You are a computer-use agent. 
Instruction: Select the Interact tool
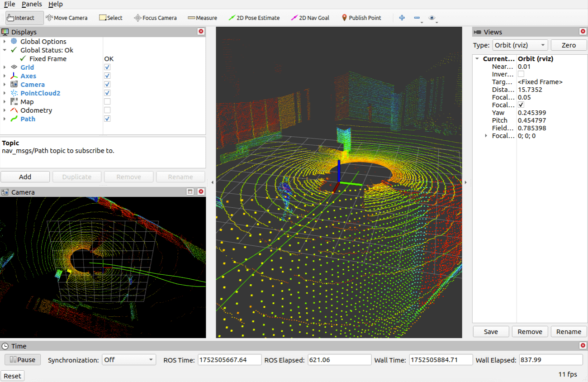point(24,18)
